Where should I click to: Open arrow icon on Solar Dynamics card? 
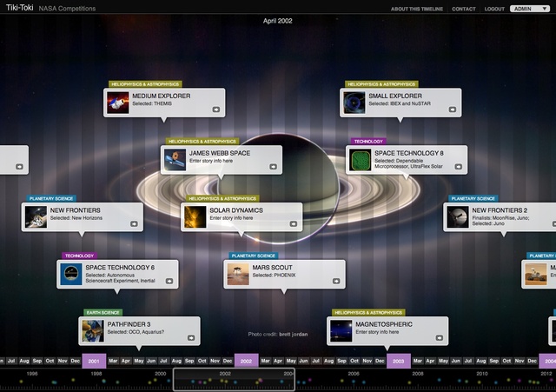coord(294,224)
